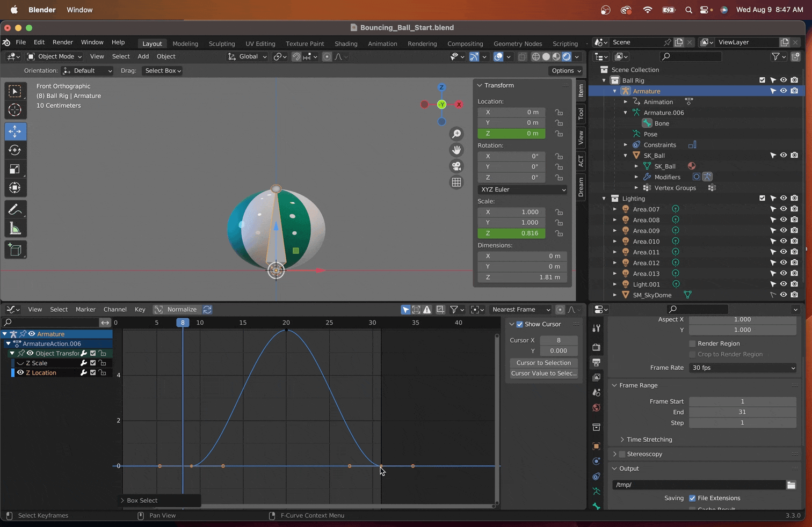Hide SK_Ball eye icon in outliner

click(784, 156)
